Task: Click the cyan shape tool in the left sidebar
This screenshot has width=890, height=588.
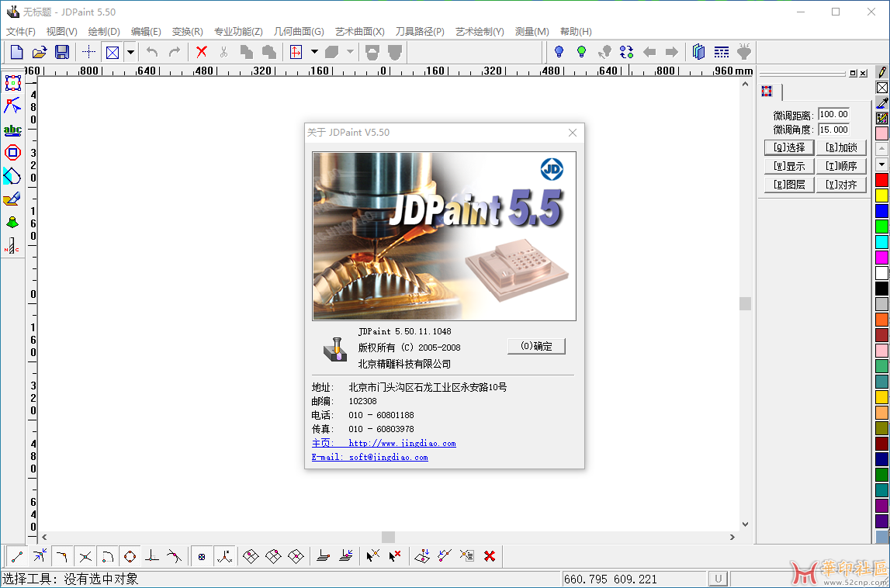Action: [12, 176]
